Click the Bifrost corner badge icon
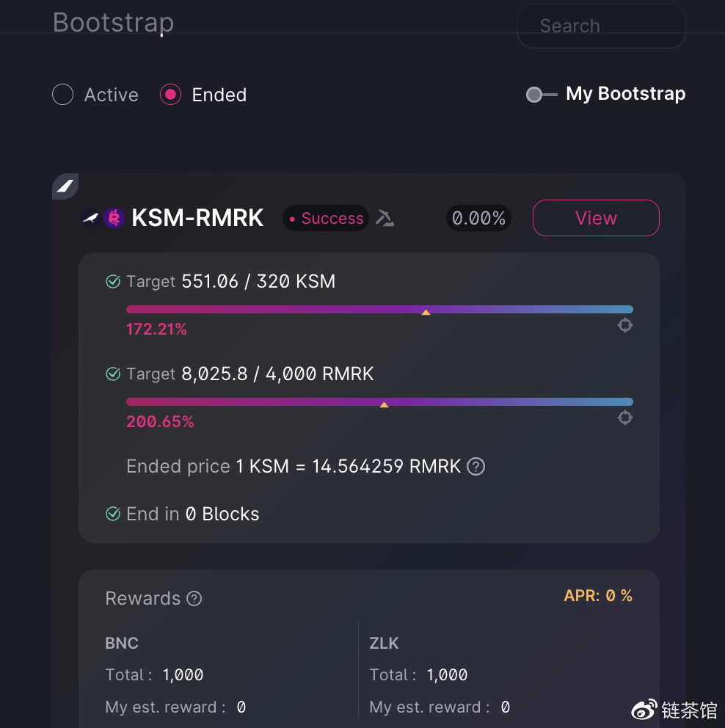The width and height of the screenshot is (725, 728). [65, 186]
